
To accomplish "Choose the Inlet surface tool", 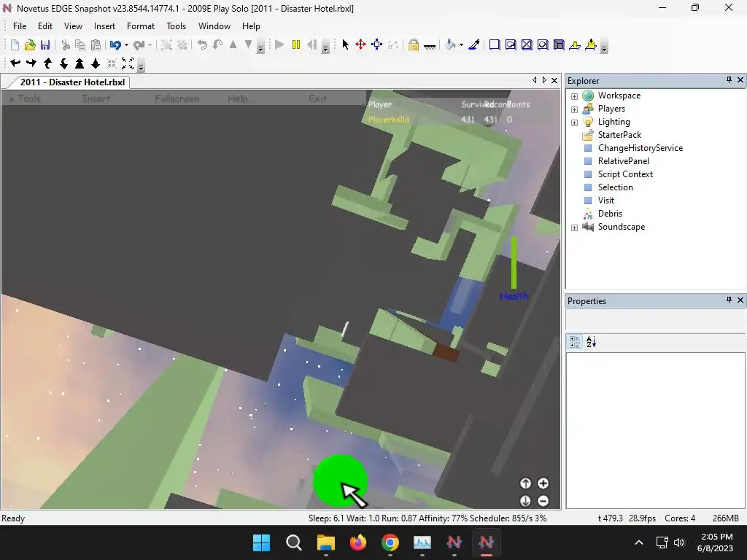I will (x=559, y=44).
